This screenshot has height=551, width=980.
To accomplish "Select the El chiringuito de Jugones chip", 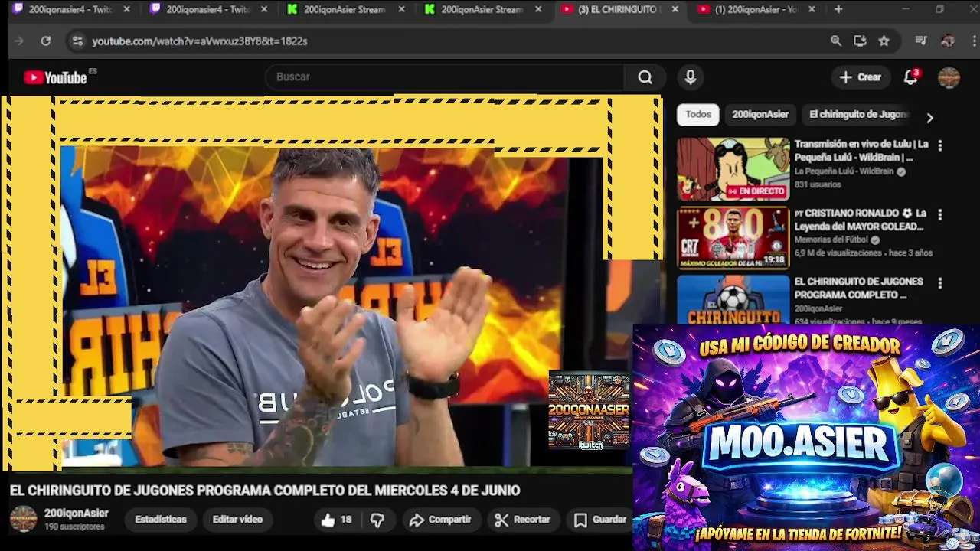I will [x=859, y=115].
